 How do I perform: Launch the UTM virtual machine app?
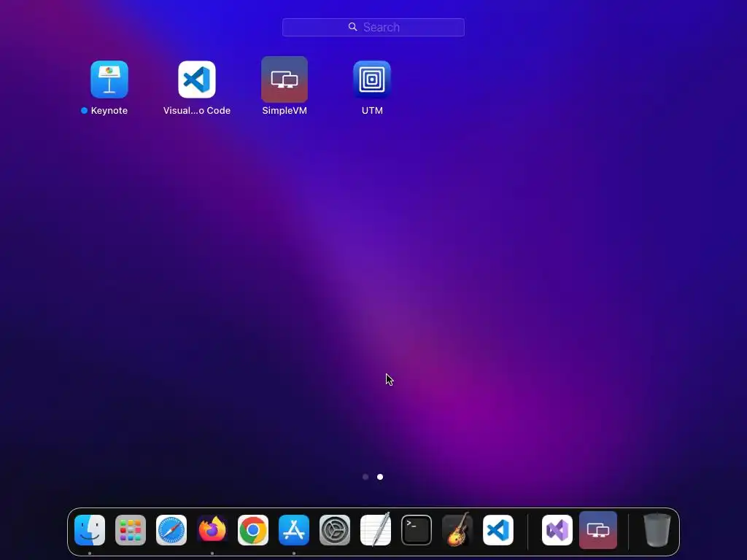(372, 79)
